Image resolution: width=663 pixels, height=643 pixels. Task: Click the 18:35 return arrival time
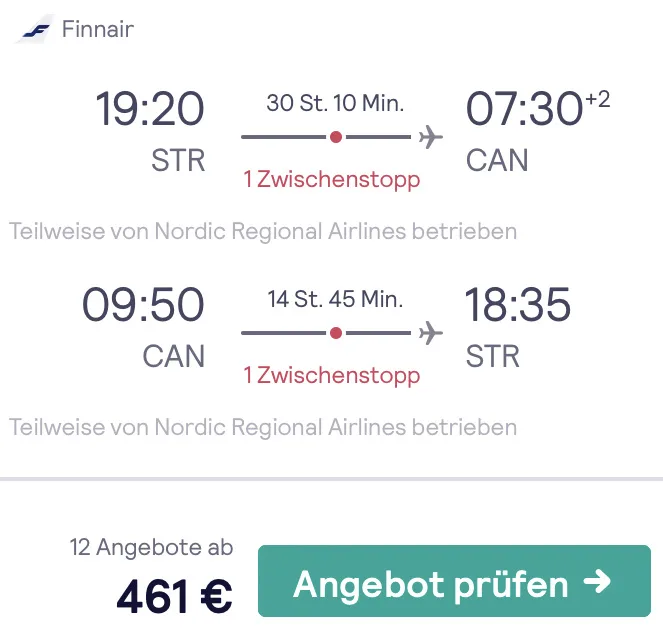(518, 305)
